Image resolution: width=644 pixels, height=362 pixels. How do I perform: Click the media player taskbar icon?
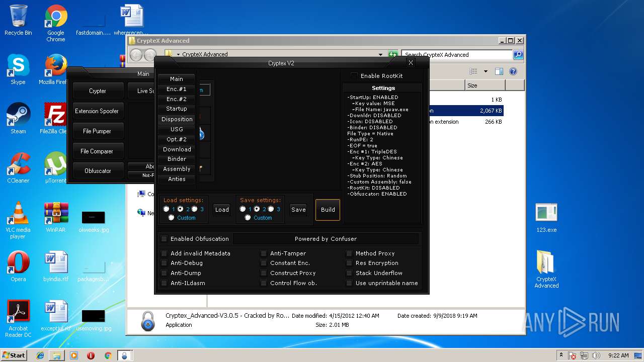(74, 355)
